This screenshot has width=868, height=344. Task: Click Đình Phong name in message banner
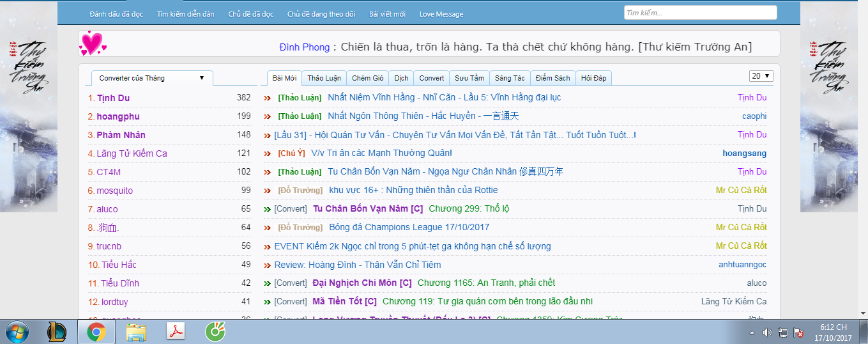pos(305,47)
